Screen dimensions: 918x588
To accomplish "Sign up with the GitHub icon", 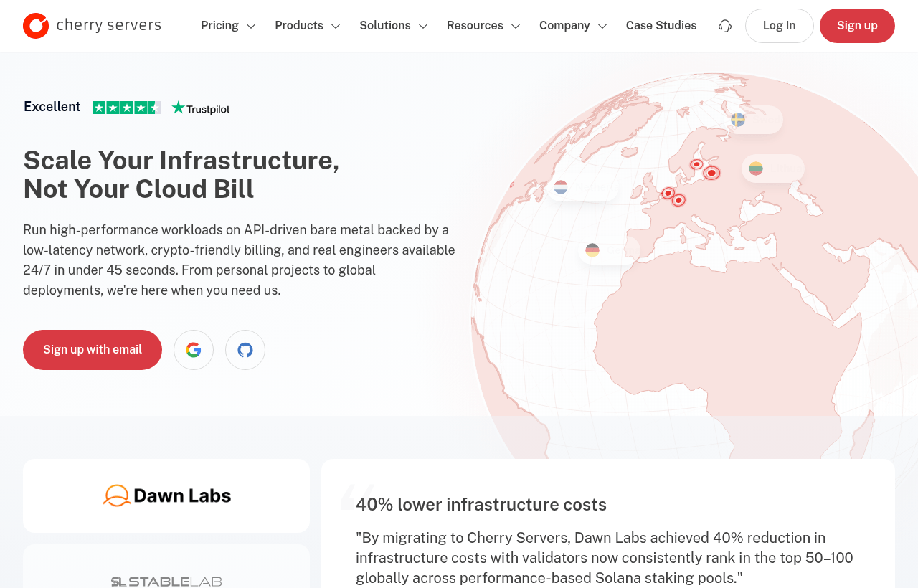I will (x=245, y=350).
